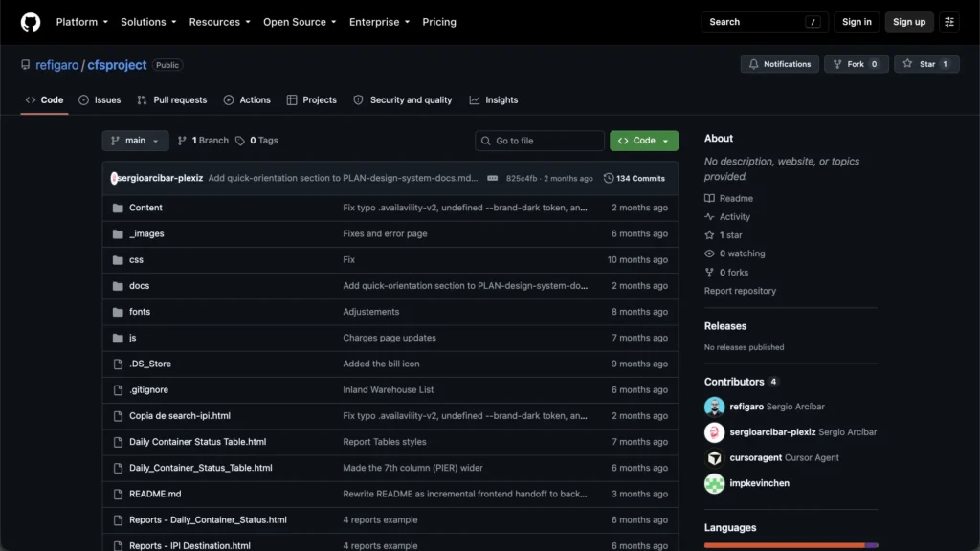Screen dimensions: 980x551
Task: Open the css folder icon
Action: point(118,260)
